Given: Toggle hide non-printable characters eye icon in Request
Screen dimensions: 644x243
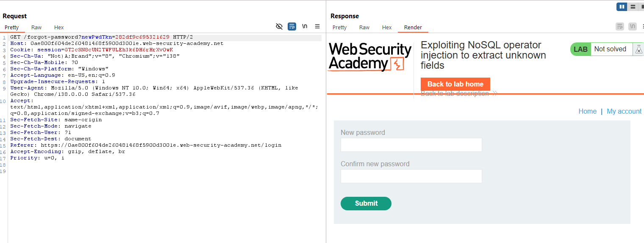Looking at the screenshot, I should click(279, 26).
